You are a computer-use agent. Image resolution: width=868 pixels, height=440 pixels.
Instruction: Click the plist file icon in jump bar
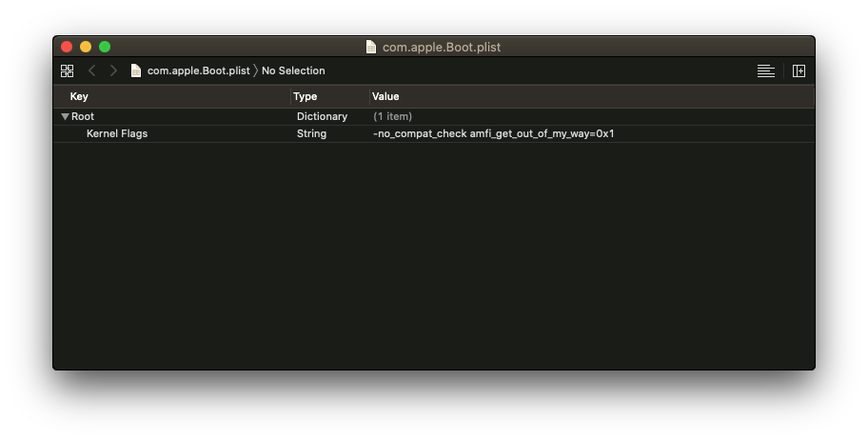[x=136, y=70]
